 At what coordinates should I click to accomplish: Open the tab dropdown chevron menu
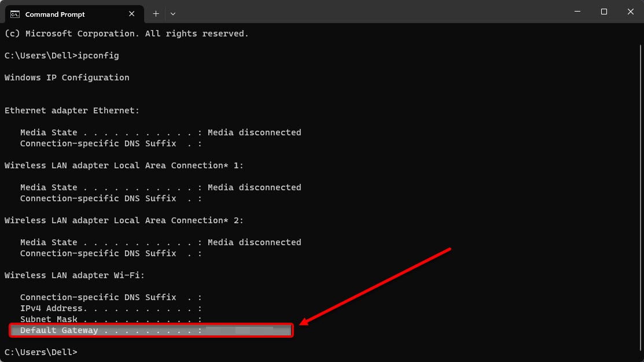pyautogui.click(x=171, y=13)
